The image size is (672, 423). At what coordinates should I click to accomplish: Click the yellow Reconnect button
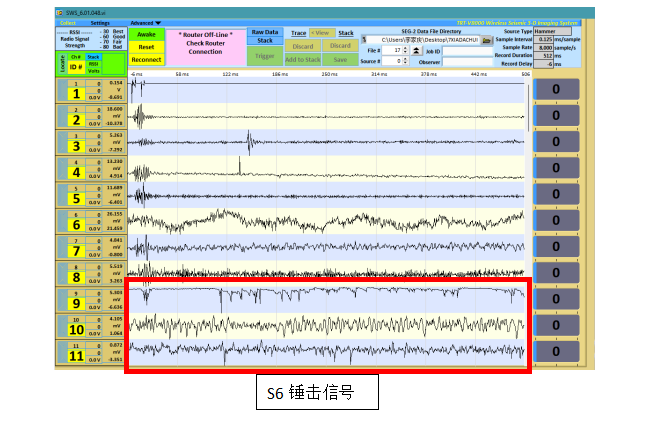tap(146, 59)
